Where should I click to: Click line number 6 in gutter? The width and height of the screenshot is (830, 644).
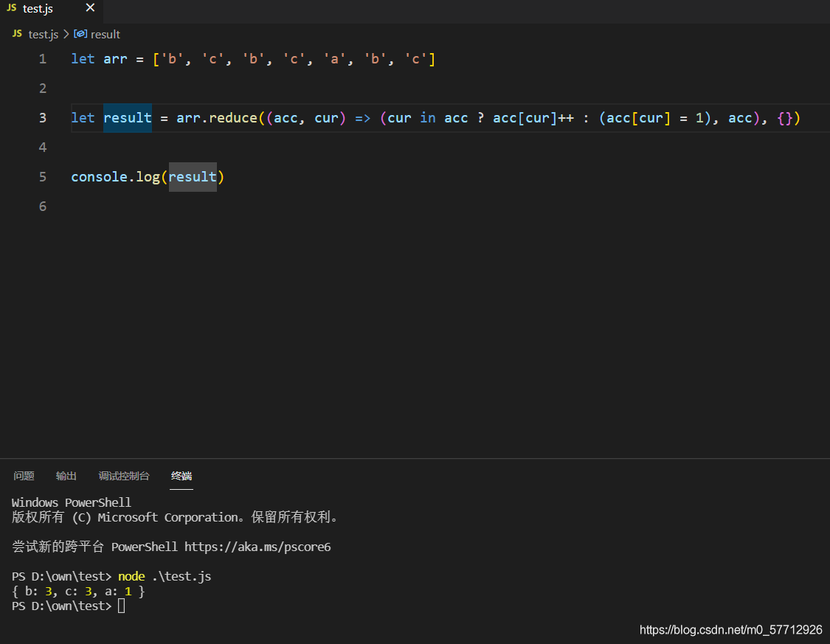pos(43,206)
